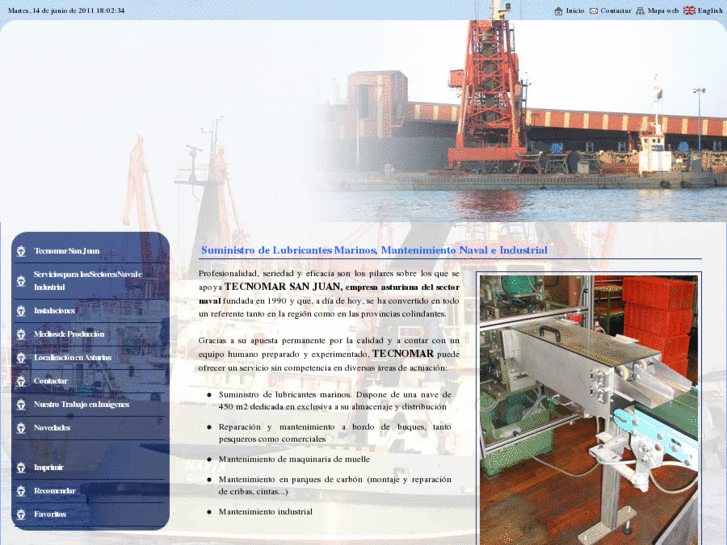This screenshot has height=545, width=727.
Task: Add the site via the Favoritos option
Action: tap(50, 514)
